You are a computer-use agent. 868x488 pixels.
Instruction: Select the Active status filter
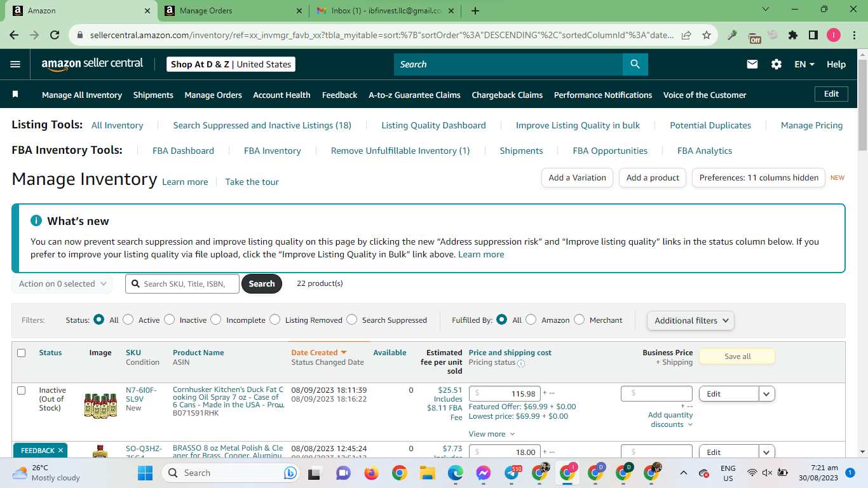pyautogui.click(x=128, y=320)
